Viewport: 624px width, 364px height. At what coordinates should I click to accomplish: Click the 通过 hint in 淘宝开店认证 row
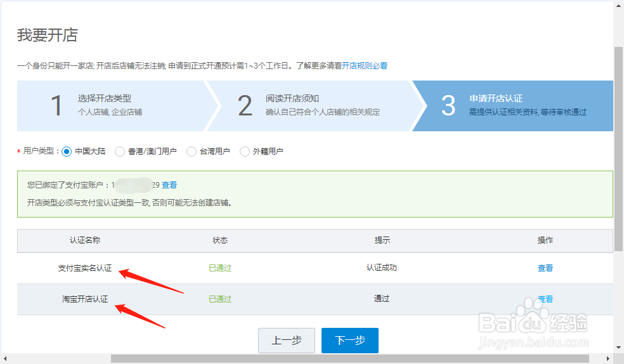pyautogui.click(x=382, y=299)
